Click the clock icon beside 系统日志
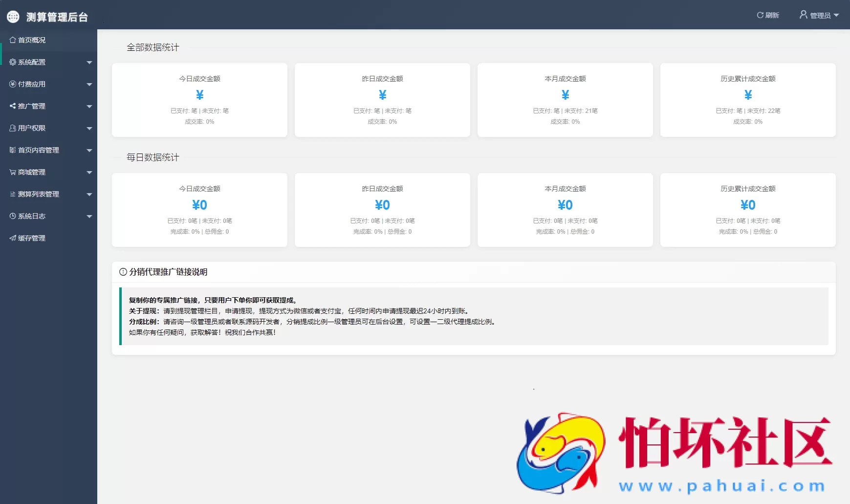850x504 pixels. pos(13,216)
